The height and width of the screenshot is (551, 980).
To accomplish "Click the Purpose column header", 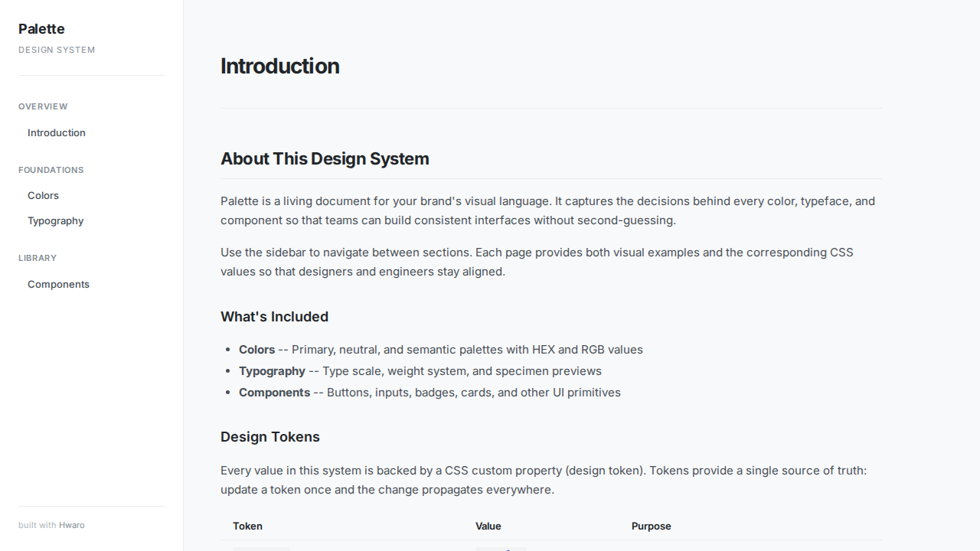I will point(651,526).
